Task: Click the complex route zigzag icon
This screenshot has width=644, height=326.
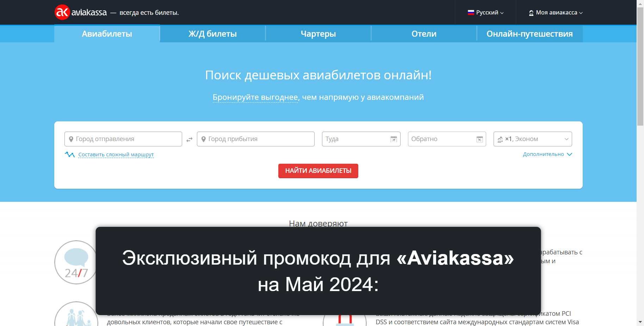Action: (x=70, y=155)
